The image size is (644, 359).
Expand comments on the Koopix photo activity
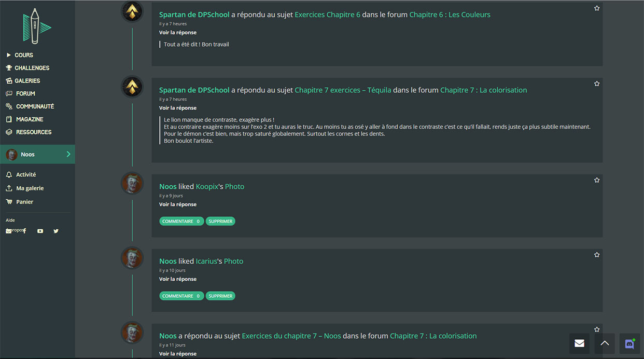[x=181, y=222]
